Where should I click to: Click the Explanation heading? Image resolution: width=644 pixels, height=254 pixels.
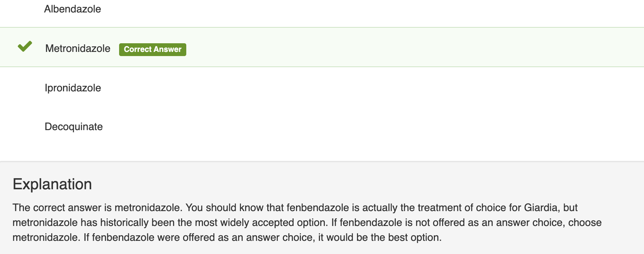pyautogui.click(x=52, y=184)
